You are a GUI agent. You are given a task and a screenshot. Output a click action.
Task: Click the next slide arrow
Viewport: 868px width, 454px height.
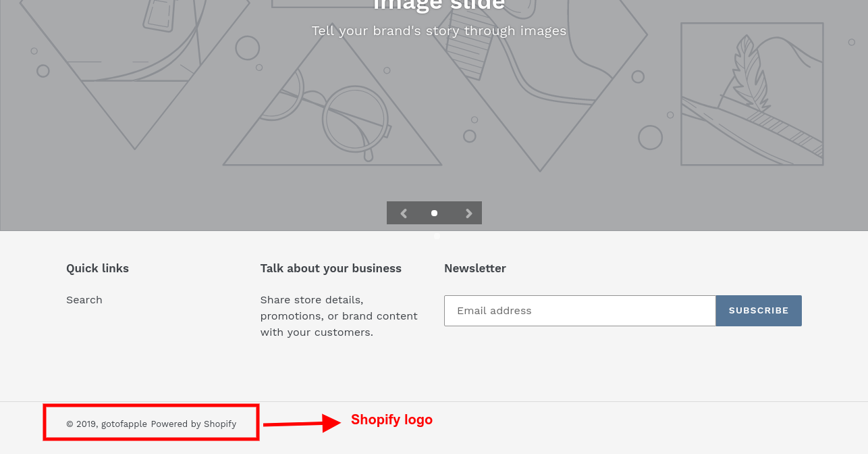point(468,213)
